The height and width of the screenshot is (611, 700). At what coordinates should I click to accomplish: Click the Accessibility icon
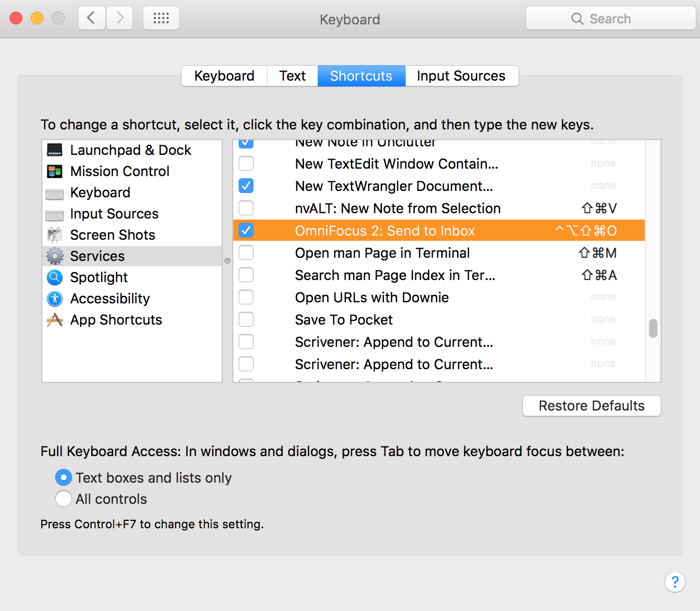[x=55, y=299]
